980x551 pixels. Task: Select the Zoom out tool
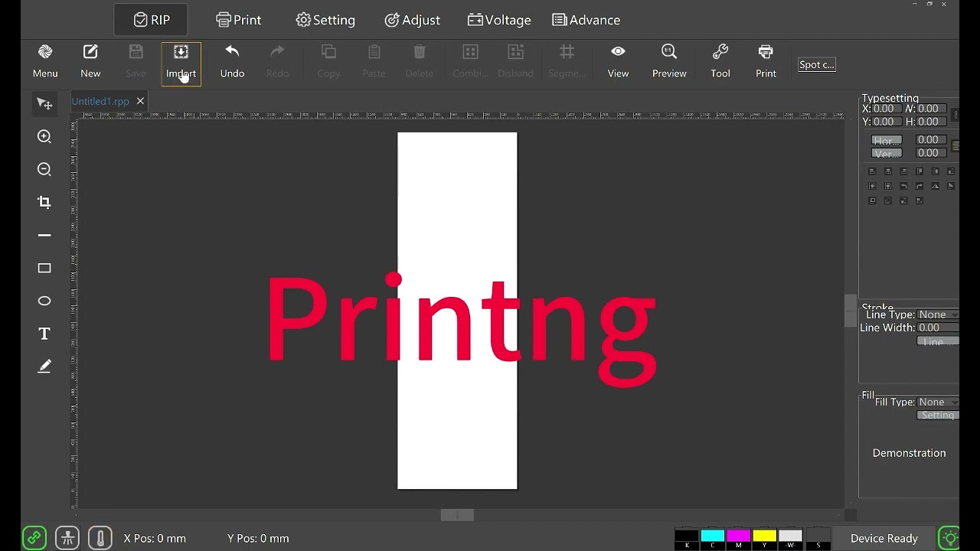click(x=44, y=170)
